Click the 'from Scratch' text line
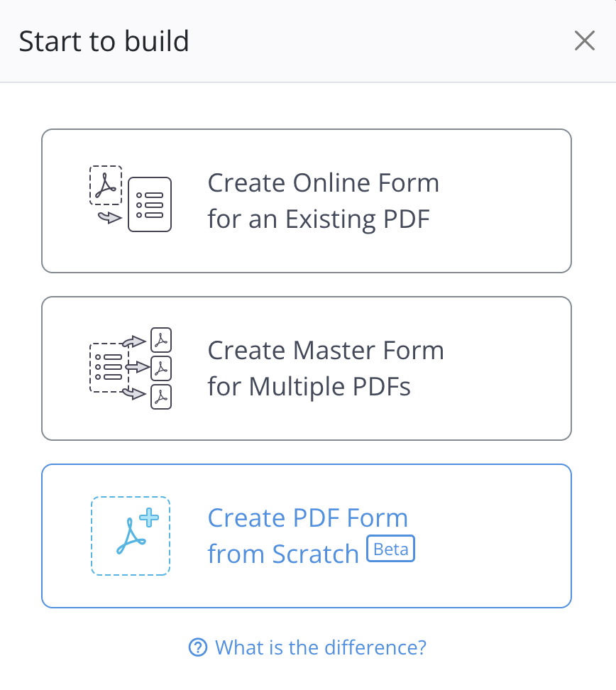 [283, 554]
